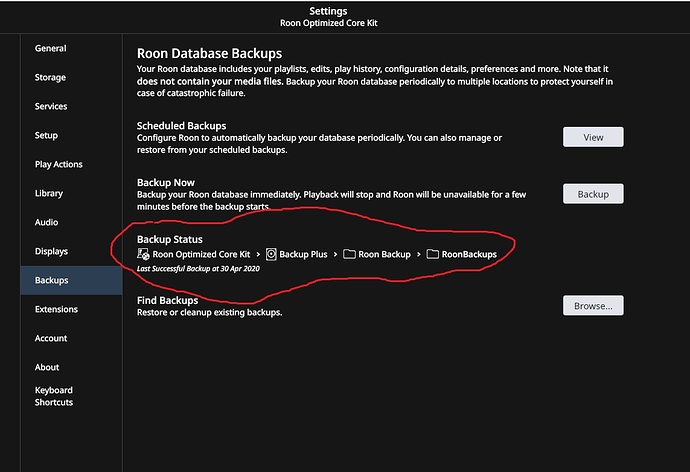Click chevron after Backup Plus

click(x=335, y=255)
